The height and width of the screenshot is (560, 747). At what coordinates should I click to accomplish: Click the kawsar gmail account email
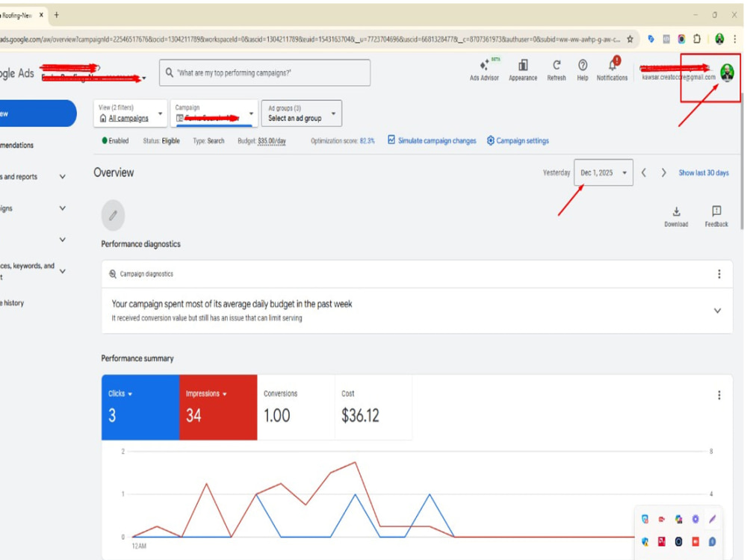point(678,77)
